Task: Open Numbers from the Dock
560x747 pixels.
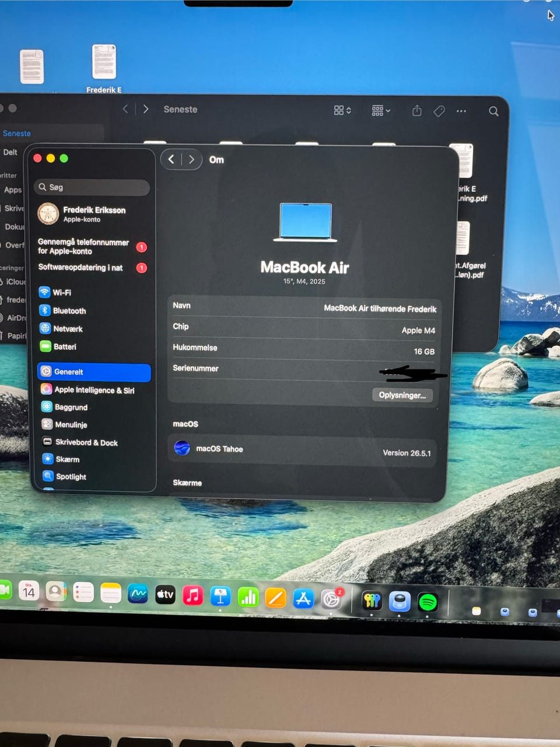Action: 248,597
